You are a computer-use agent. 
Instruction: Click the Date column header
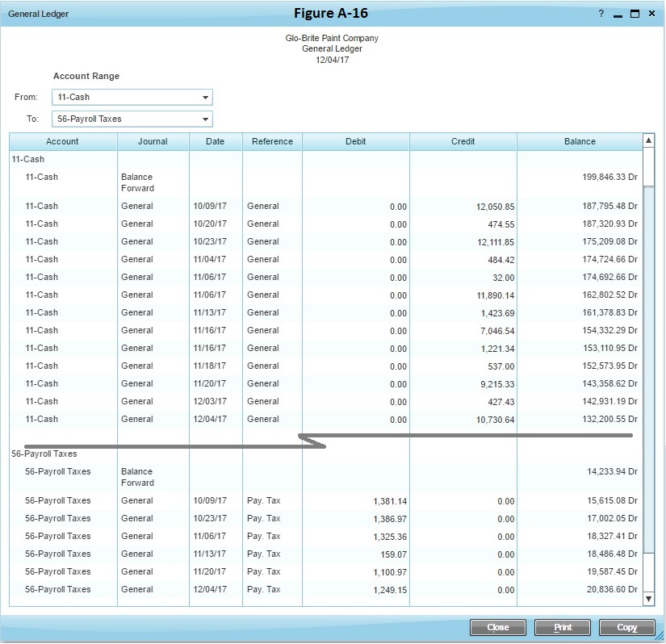pos(215,140)
